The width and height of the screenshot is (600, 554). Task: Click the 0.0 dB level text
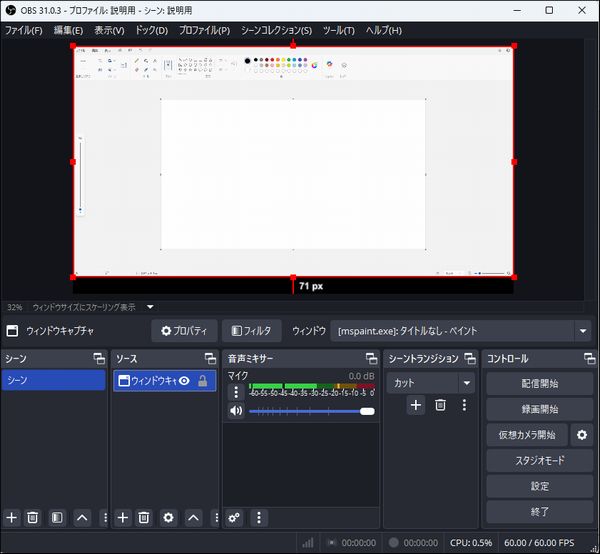click(361, 376)
